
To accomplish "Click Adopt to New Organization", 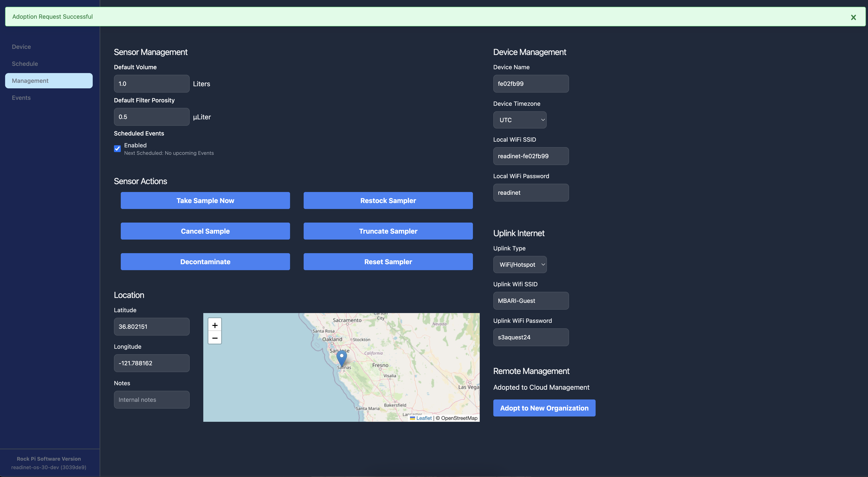I will click(544, 408).
